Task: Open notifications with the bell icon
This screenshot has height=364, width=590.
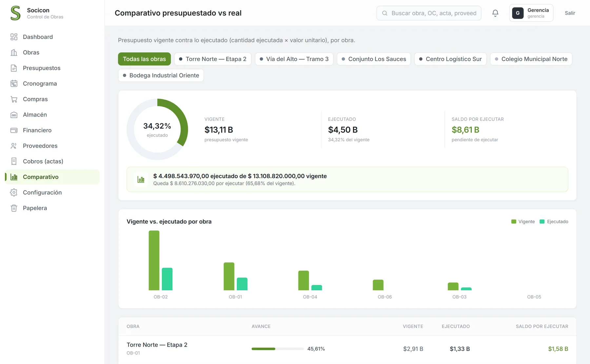Action: click(x=495, y=13)
